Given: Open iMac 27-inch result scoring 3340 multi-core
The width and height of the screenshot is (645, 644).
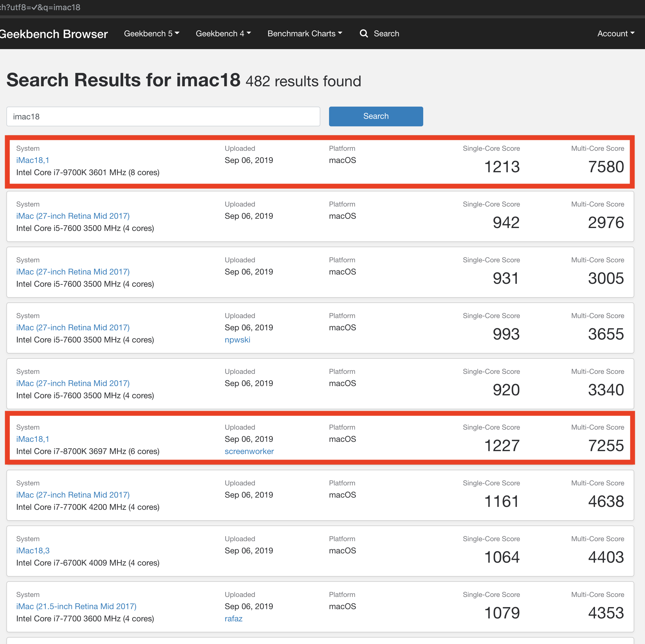Looking at the screenshot, I should [x=73, y=383].
